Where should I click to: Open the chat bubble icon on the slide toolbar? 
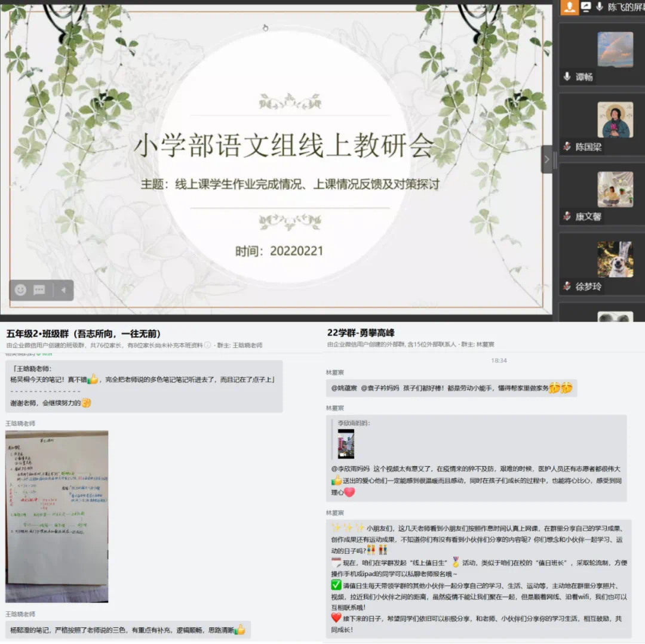(x=39, y=290)
